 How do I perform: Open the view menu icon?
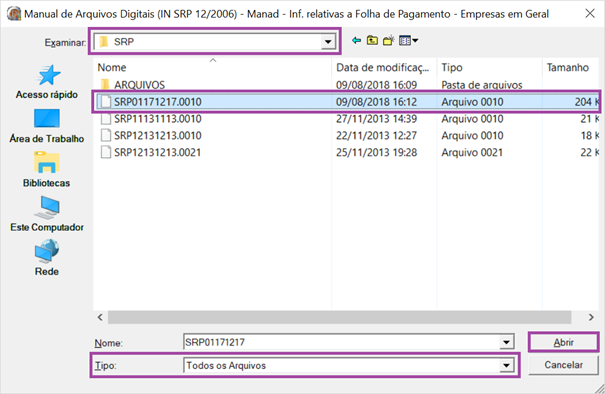408,41
